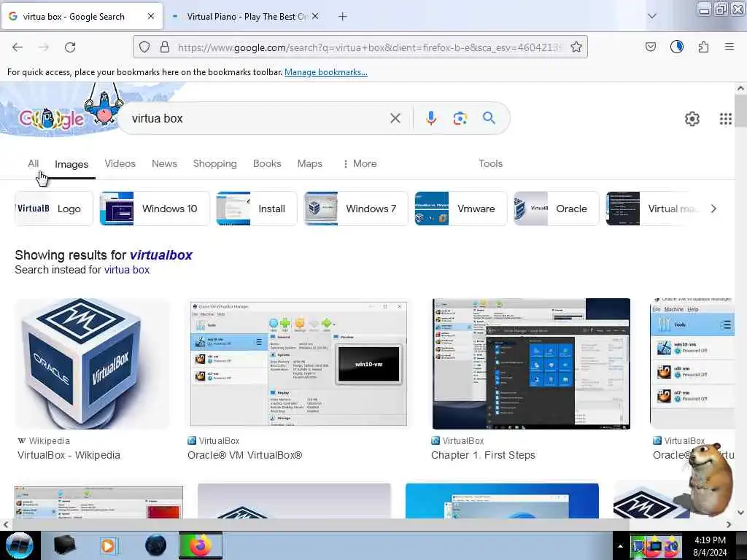
Task: Open the blue circular toolbar icon
Action: 677,47
